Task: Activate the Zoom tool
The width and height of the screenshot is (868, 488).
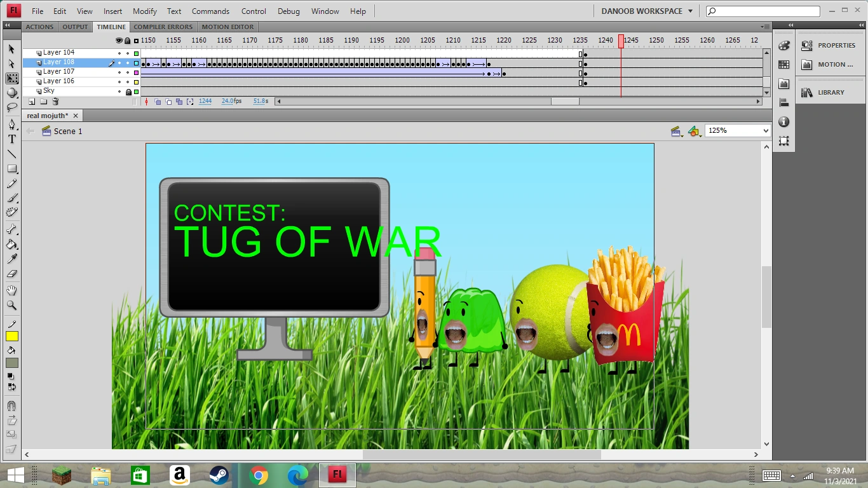Action: click(11, 306)
